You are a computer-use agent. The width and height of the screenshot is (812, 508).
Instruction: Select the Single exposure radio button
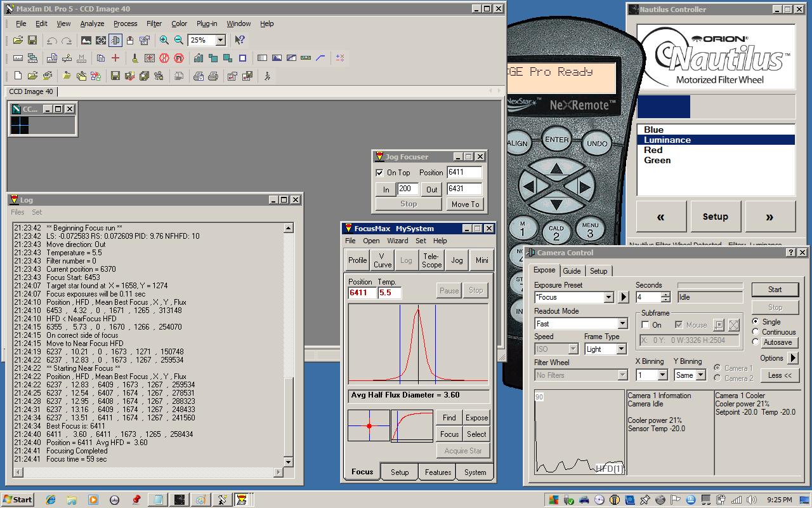click(x=756, y=321)
